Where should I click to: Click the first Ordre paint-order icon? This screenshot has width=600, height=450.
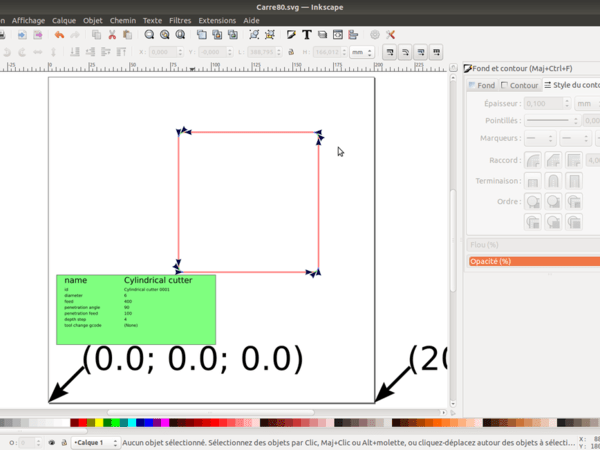point(534,200)
